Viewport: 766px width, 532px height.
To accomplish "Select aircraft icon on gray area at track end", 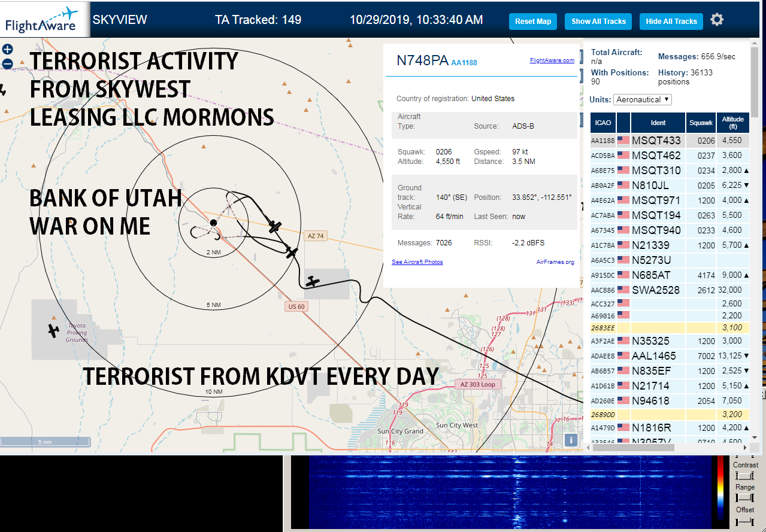I will 311,281.
